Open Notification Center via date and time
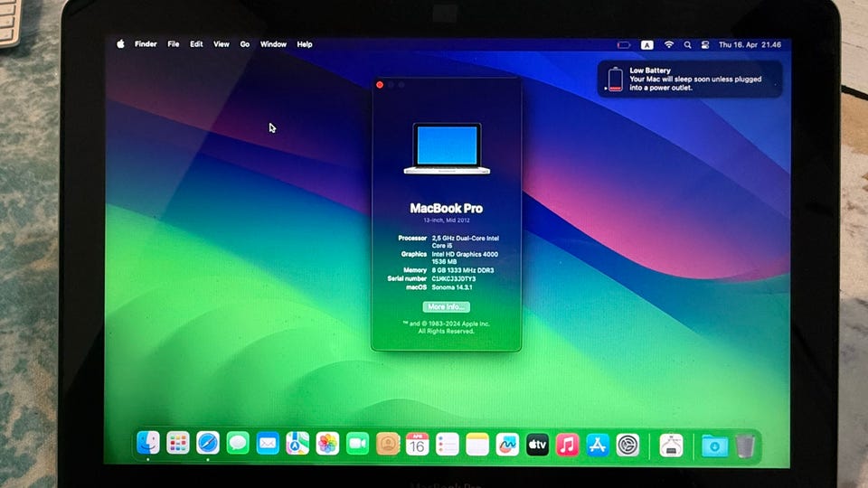868x488 pixels. pos(750,45)
